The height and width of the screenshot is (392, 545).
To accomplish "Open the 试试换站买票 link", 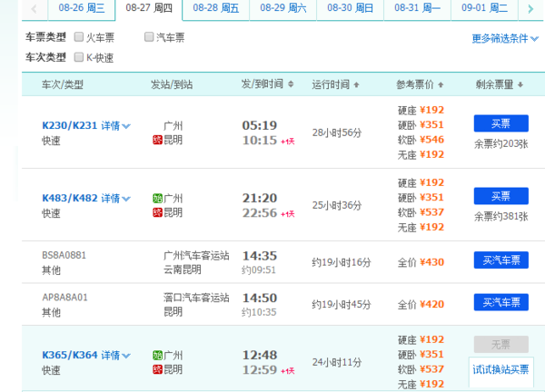I will [x=500, y=369].
